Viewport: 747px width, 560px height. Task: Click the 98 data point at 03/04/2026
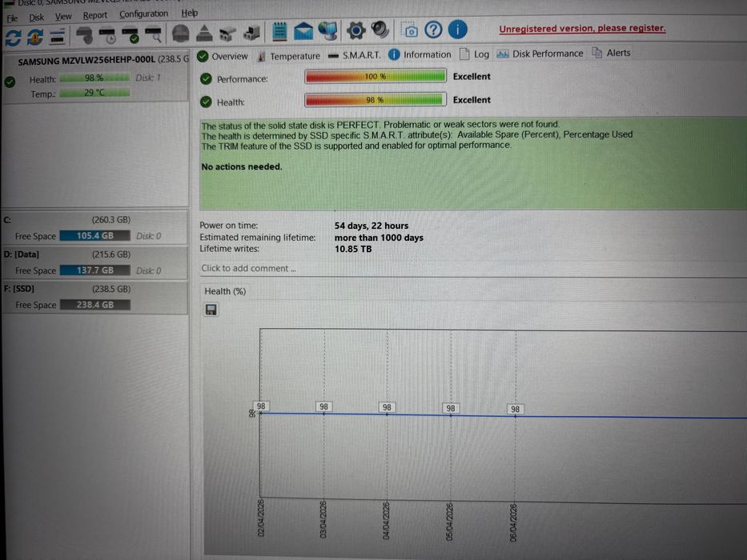pos(324,406)
